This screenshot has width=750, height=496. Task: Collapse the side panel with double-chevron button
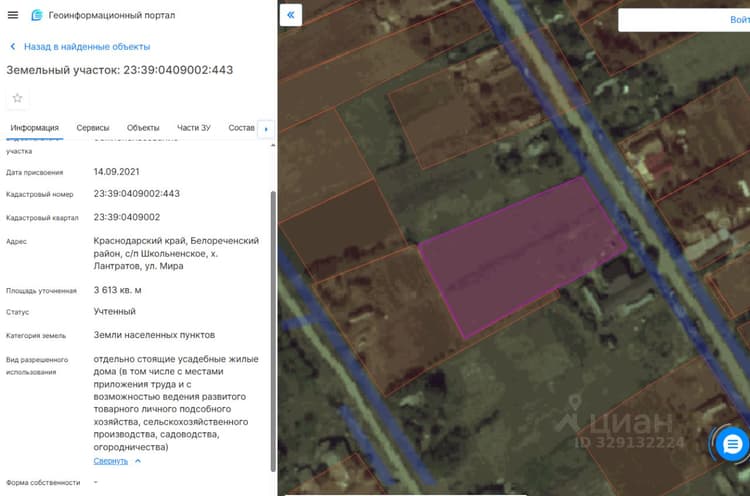(290, 15)
